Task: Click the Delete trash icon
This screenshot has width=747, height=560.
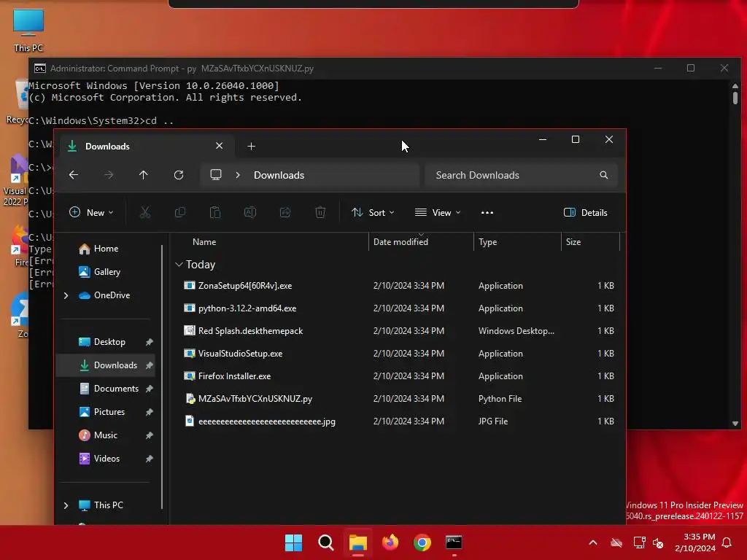Action: (320, 212)
